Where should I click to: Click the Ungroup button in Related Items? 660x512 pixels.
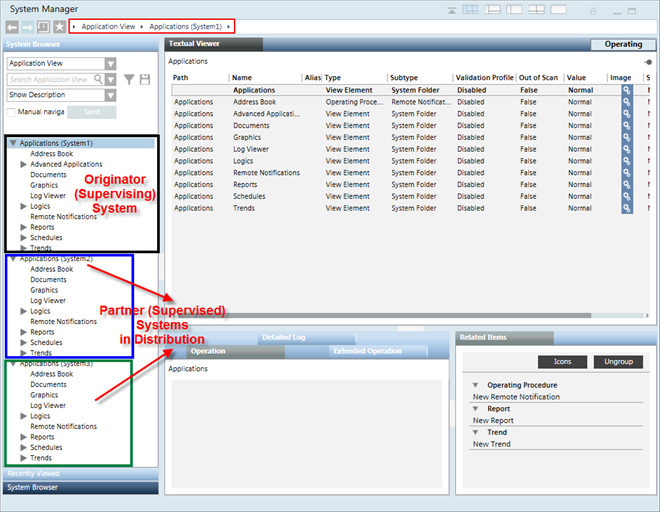618,362
